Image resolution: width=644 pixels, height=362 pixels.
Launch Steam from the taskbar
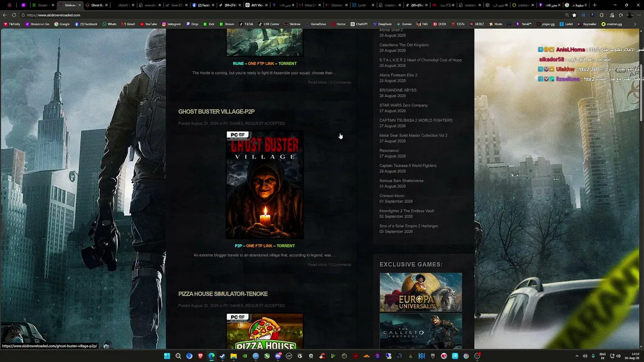point(222,356)
